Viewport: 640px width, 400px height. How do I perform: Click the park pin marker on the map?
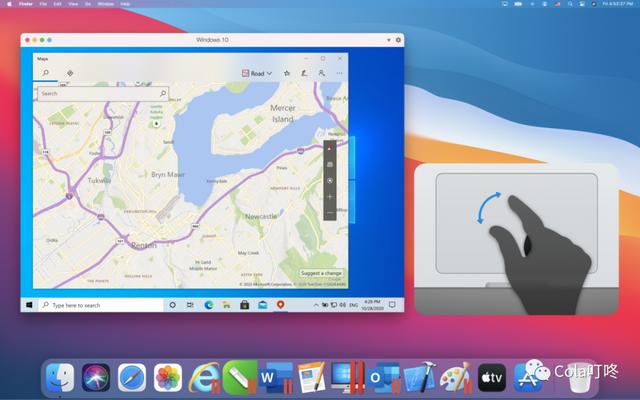[156, 123]
